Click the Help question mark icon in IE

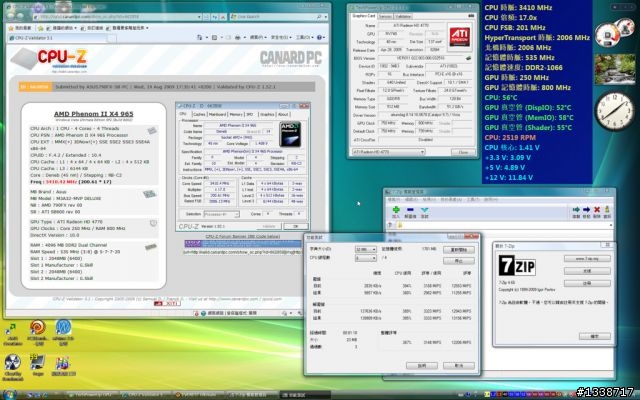pos(319,37)
